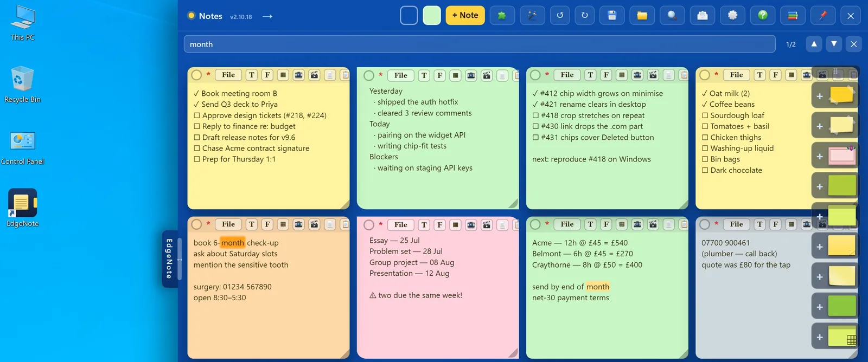Click the table grid icon on the Acme invoice note

622,224
